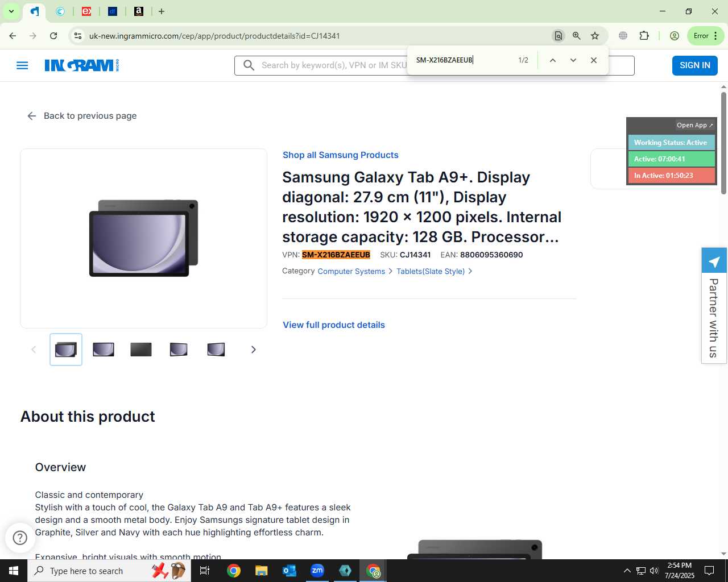
Task: Select the fifth product thumbnail
Action: [x=216, y=350]
